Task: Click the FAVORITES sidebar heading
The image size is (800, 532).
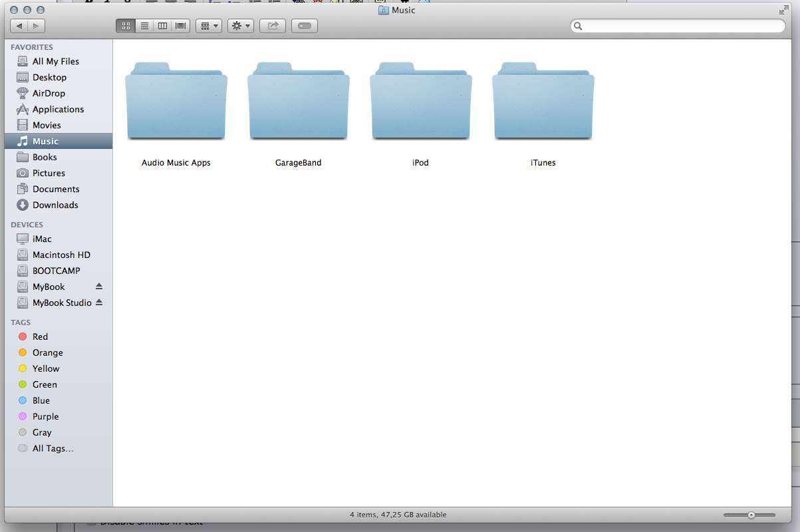Action: pyautogui.click(x=32, y=47)
